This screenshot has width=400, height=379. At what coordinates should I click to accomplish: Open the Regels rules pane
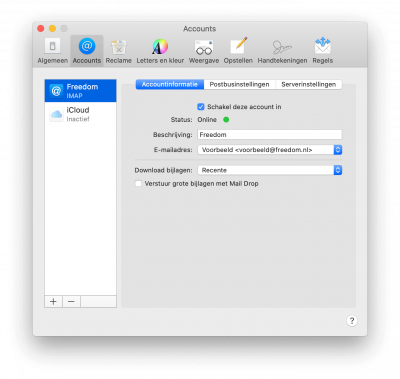[x=322, y=51]
